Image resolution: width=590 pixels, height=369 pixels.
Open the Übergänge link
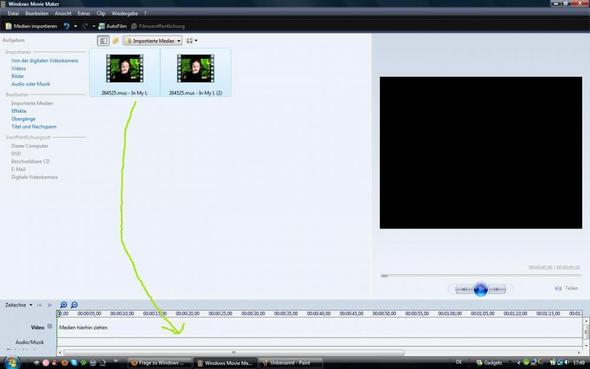(23, 119)
